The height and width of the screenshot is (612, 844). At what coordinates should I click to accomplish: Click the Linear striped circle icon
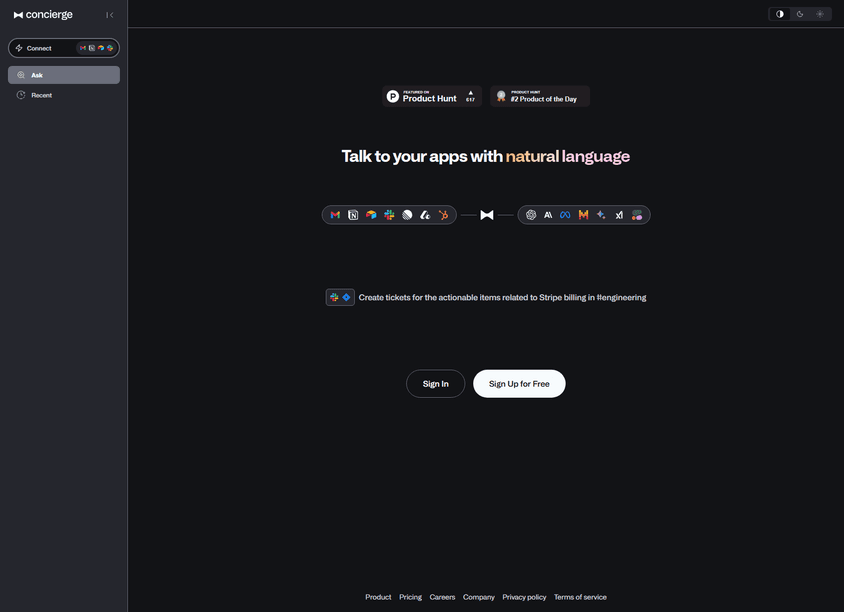(407, 215)
